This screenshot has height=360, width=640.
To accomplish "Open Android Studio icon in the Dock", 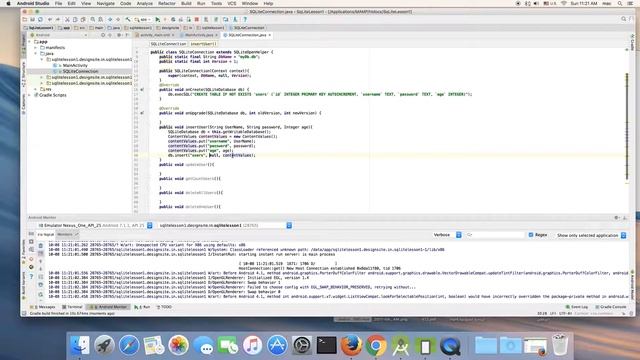I will coord(400,346).
